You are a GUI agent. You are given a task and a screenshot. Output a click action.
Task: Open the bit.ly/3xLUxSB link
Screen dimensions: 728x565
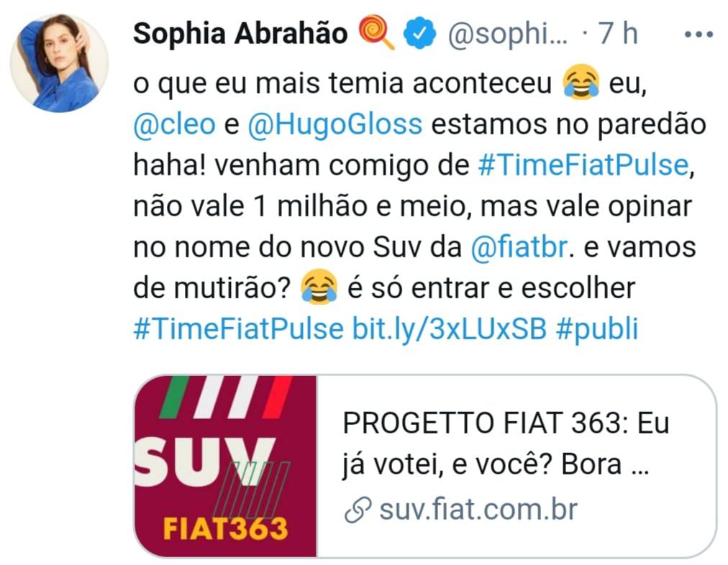coord(450,329)
